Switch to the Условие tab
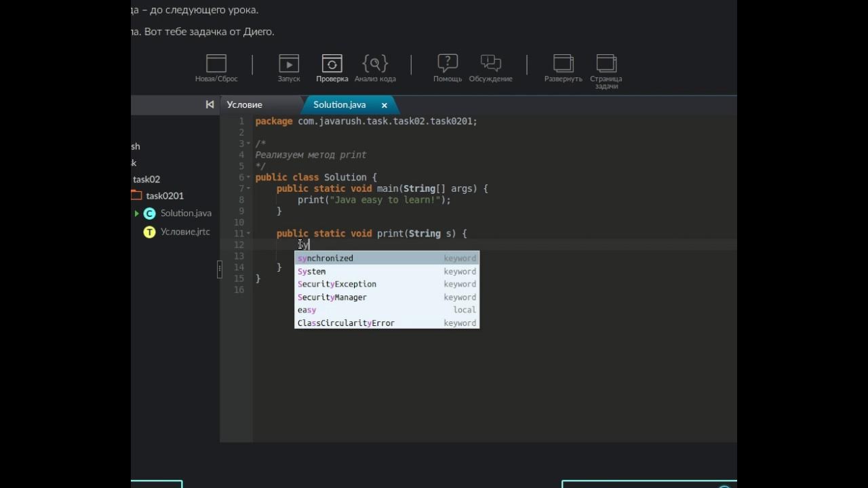 (244, 104)
